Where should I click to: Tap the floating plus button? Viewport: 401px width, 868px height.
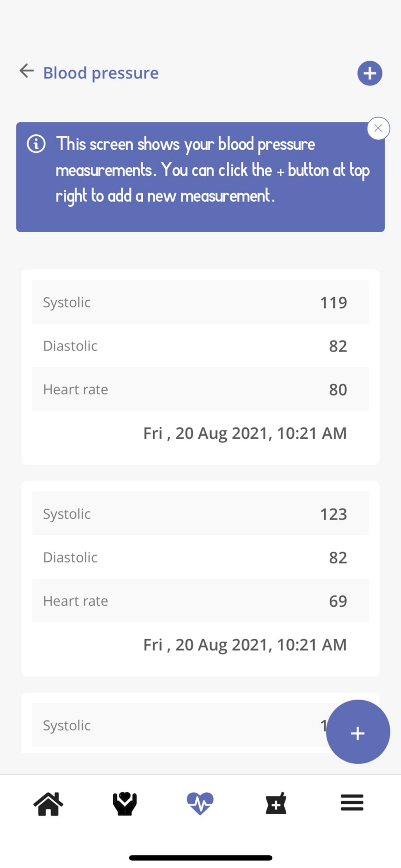358,732
